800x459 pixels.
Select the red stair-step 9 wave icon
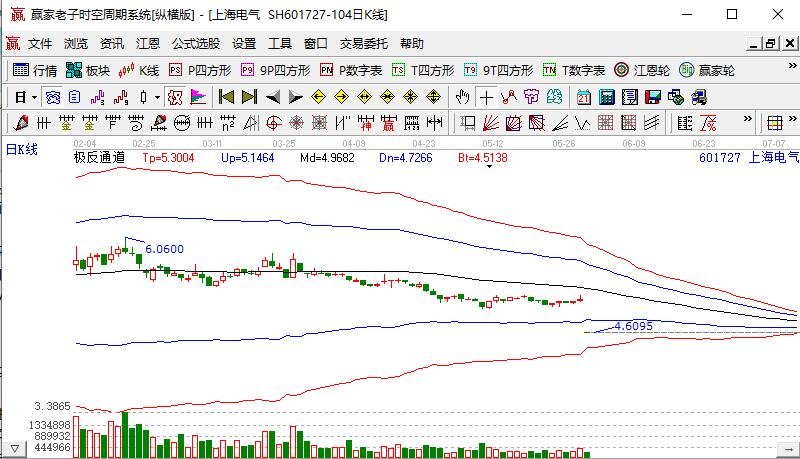click(x=121, y=97)
